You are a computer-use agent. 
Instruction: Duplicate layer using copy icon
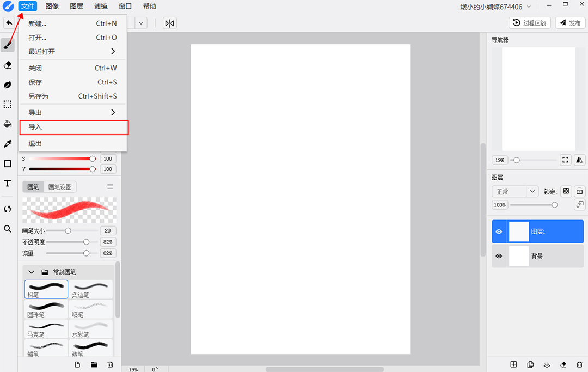click(530, 364)
